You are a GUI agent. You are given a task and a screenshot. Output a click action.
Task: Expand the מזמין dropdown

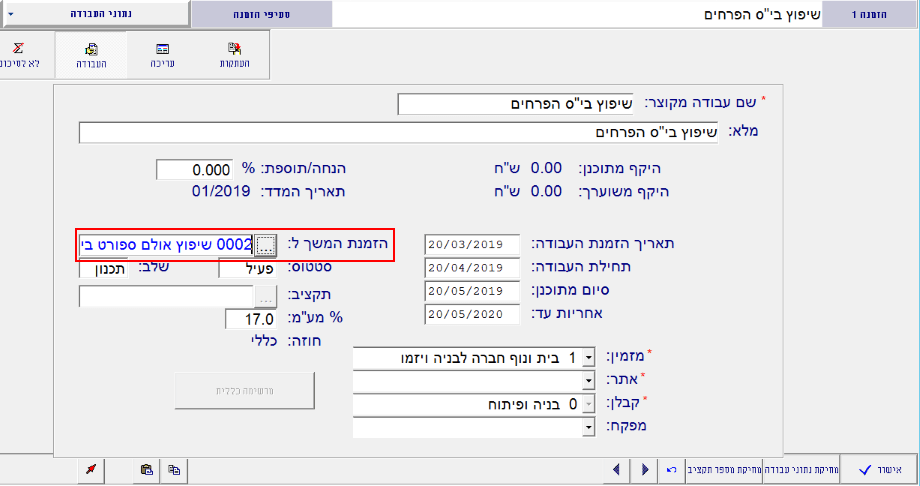coord(588,357)
